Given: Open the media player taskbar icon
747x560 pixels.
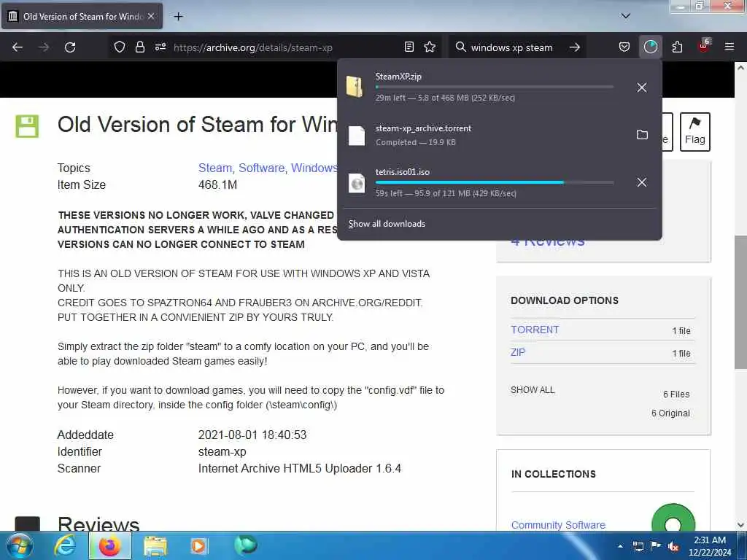Looking at the screenshot, I should (198, 545).
